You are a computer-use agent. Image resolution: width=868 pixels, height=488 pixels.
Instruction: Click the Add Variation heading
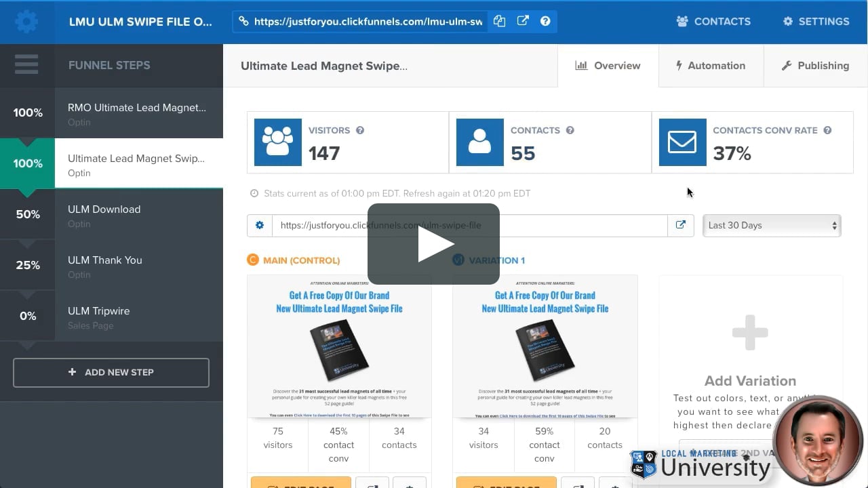point(750,381)
